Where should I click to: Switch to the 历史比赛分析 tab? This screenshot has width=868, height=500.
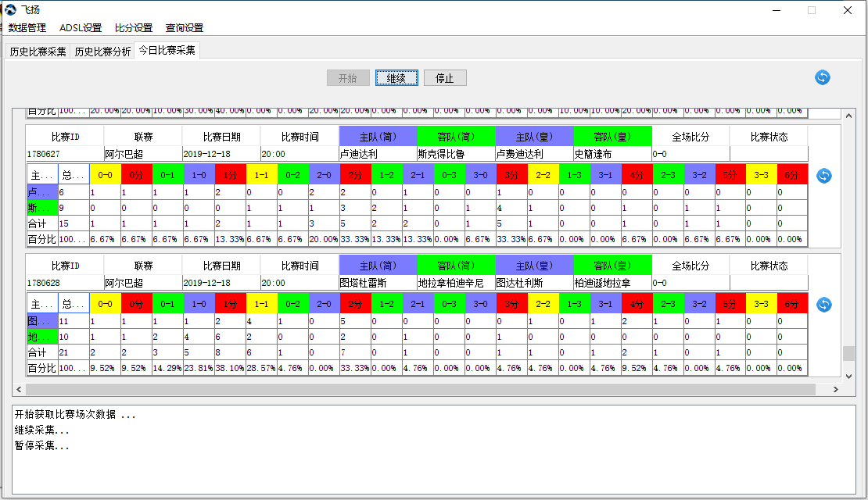click(102, 52)
